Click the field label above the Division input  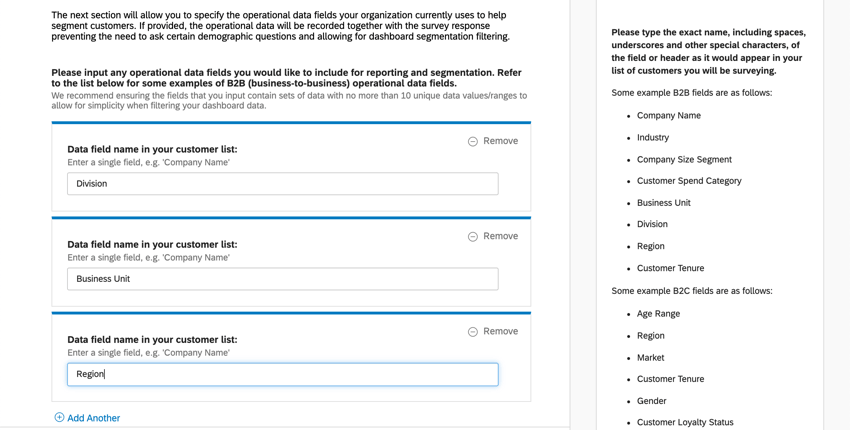152,149
